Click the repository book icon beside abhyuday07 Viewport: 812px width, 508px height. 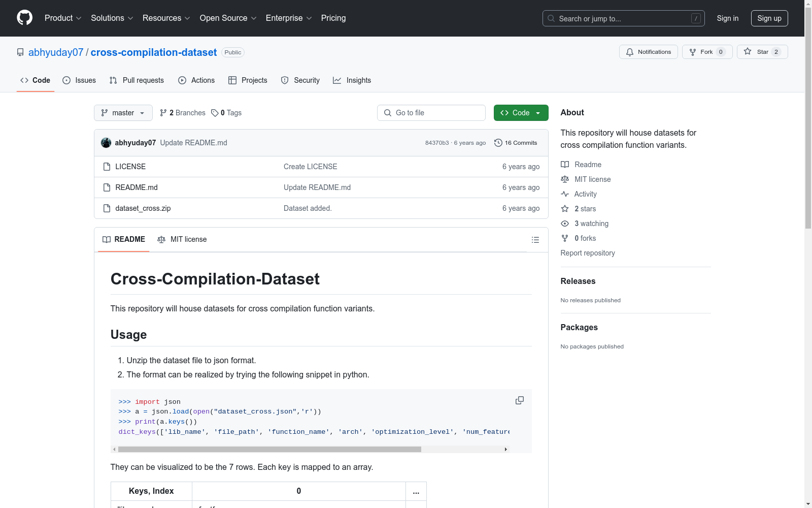coord(20,52)
